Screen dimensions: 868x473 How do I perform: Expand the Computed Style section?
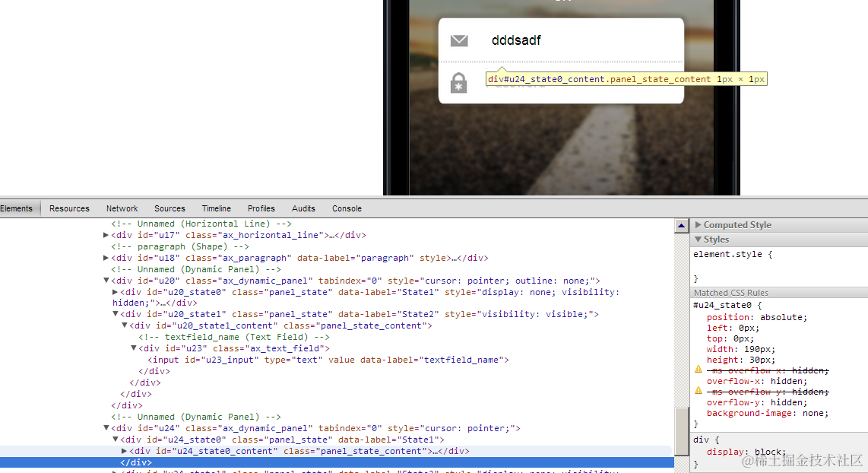698,225
